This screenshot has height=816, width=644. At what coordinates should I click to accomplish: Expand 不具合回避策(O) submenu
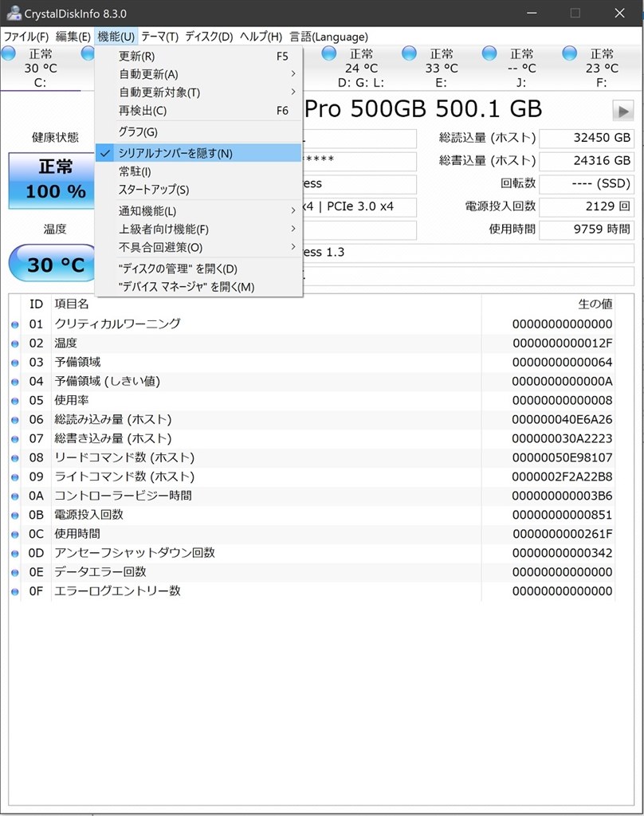click(198, 247)
